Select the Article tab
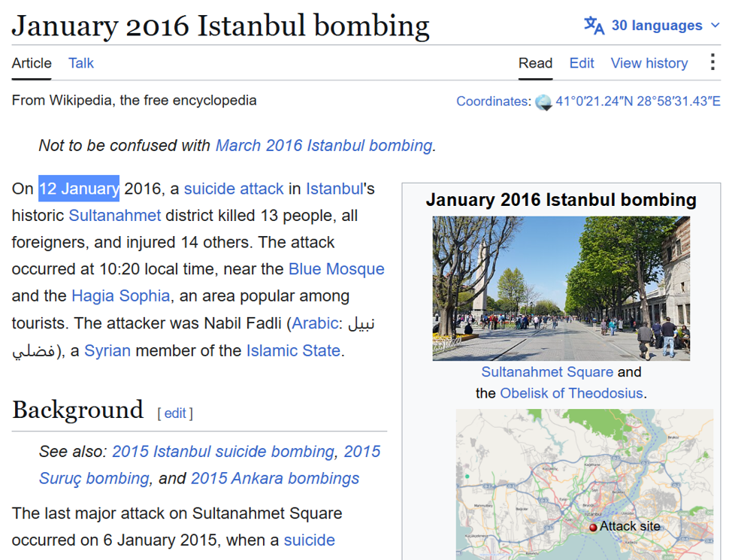 (x=32, y=63)
